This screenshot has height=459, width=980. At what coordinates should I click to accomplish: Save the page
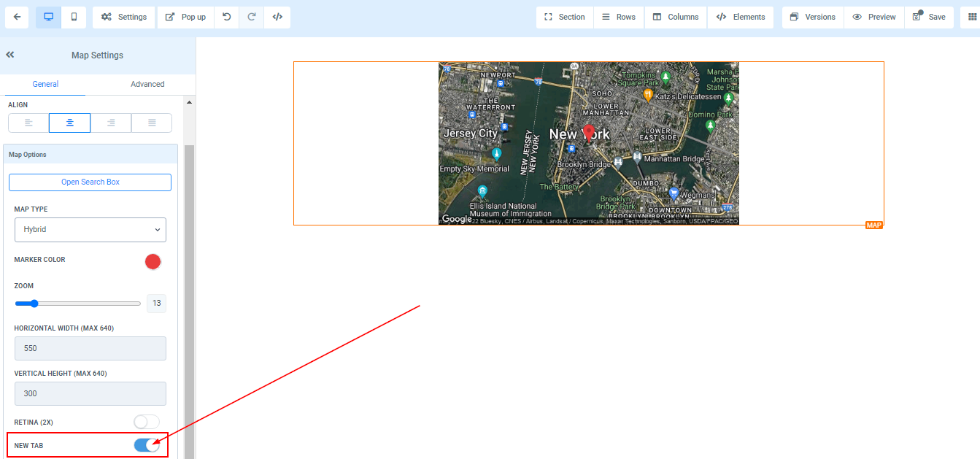929,17
